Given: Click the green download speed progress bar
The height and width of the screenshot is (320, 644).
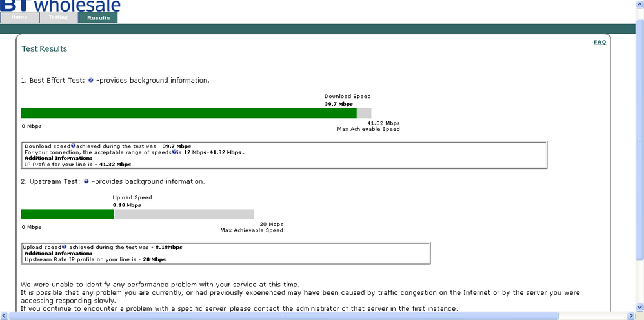Looking at the screenshot, I should pos(189,114).
